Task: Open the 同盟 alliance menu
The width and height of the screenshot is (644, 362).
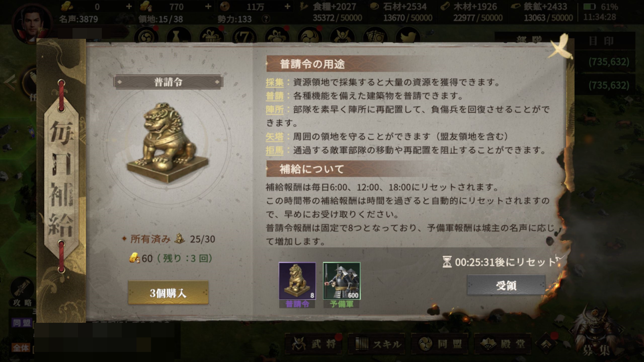Action: click(440, 344)
